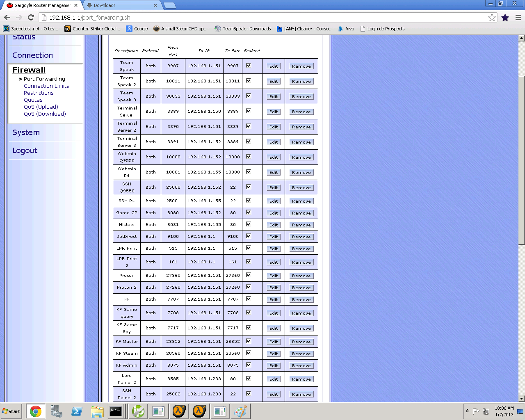Go to Connection Limits page

pyautogui.click(x=46, y=86)
